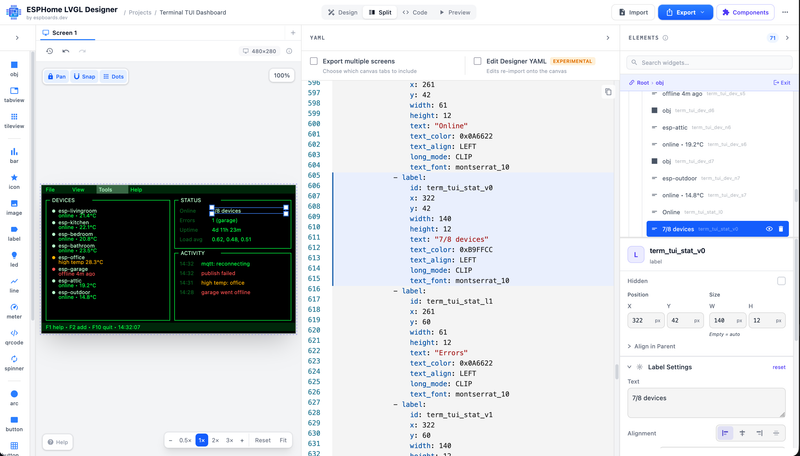This screenshot has height=456, width=800.
Task: Collapse the Elements panel chevron
Action: pyautogui.click(x=787, y=38)
